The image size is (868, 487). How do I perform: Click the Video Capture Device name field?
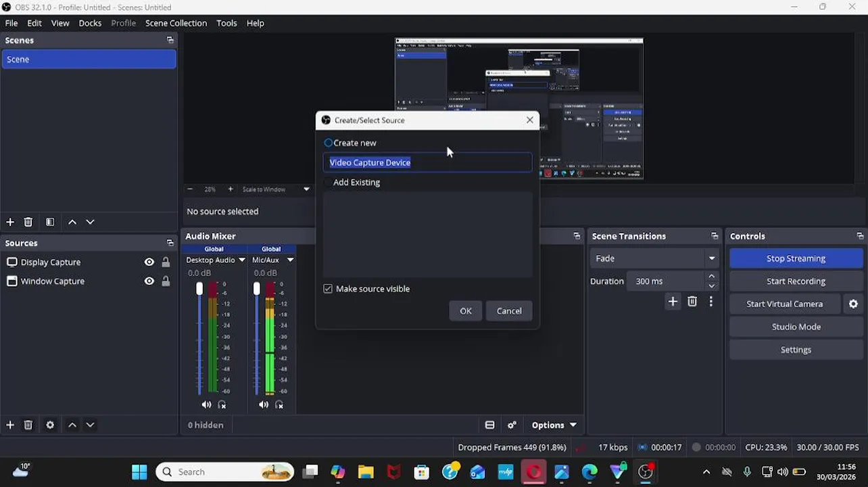coord(427,162)
